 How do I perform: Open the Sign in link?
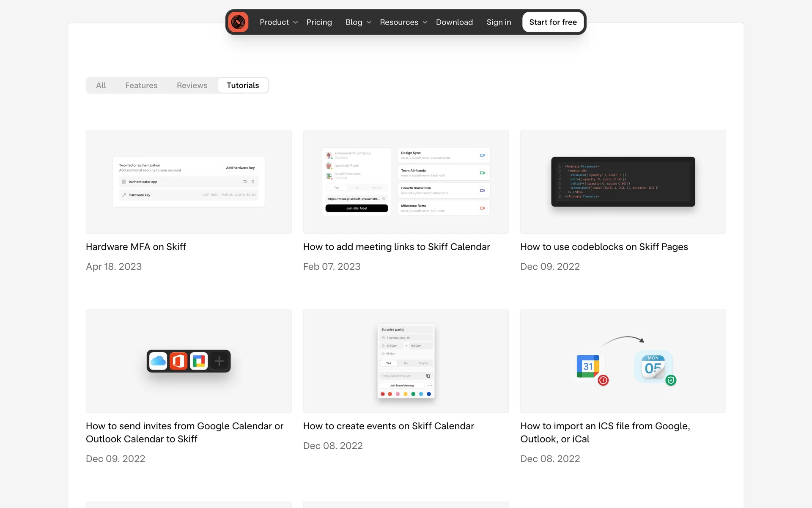coord(499,22)
